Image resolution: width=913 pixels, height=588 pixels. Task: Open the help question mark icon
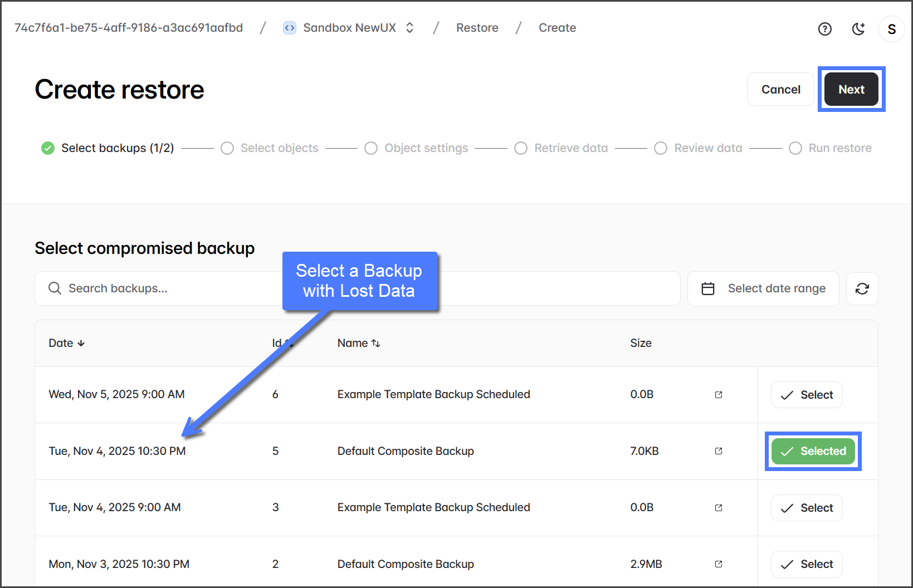(x=824, y=29)
